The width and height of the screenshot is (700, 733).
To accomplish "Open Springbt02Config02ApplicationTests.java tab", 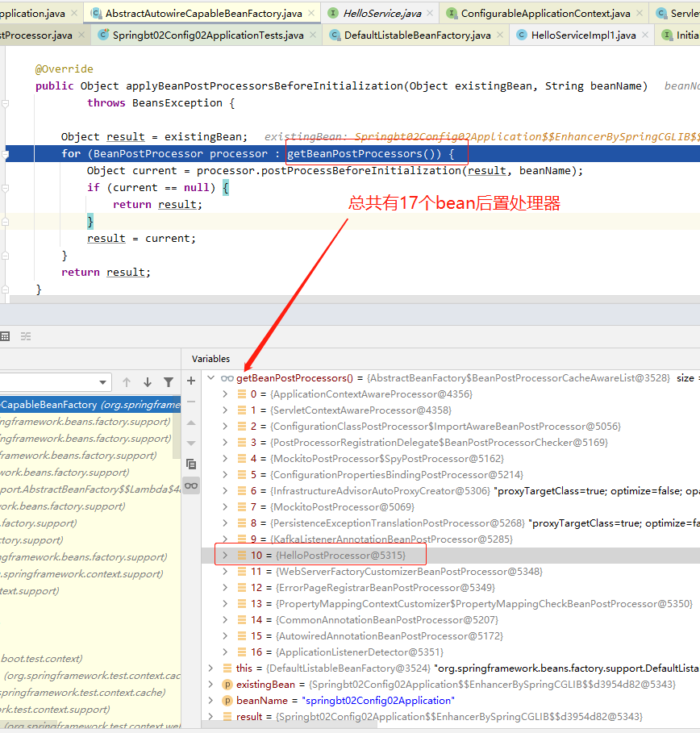I will (207, 35).
